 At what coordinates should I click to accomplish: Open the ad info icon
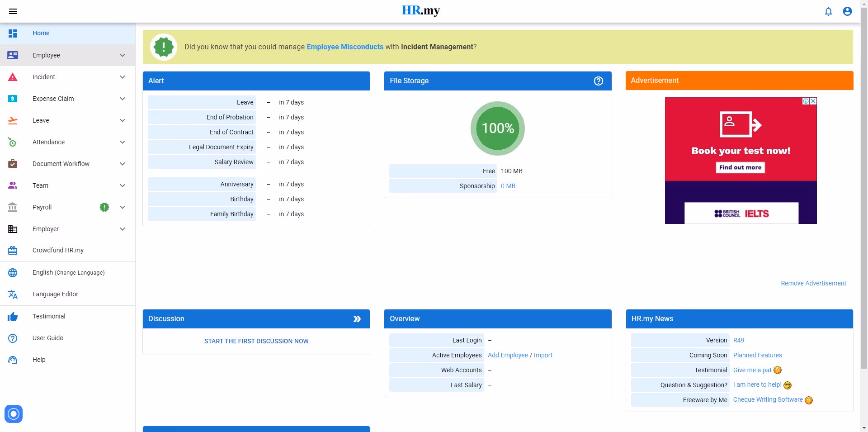click(x=806, y=101)
